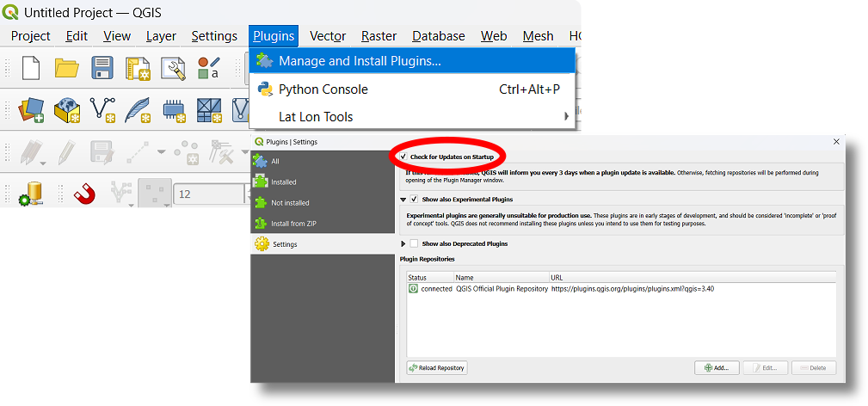This screenshot has width=868, height=406.
Task: Select the Install from ZIP tab
Action: click(323, 224)
